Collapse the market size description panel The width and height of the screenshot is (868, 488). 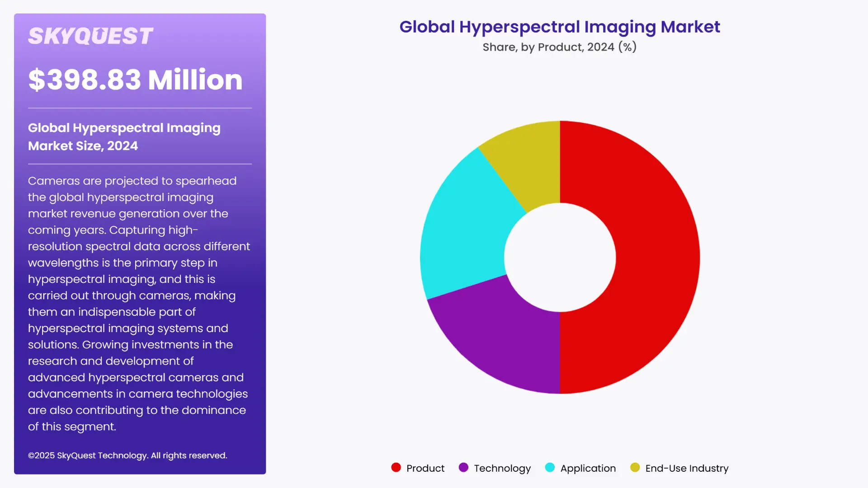(x=139, y=303)
